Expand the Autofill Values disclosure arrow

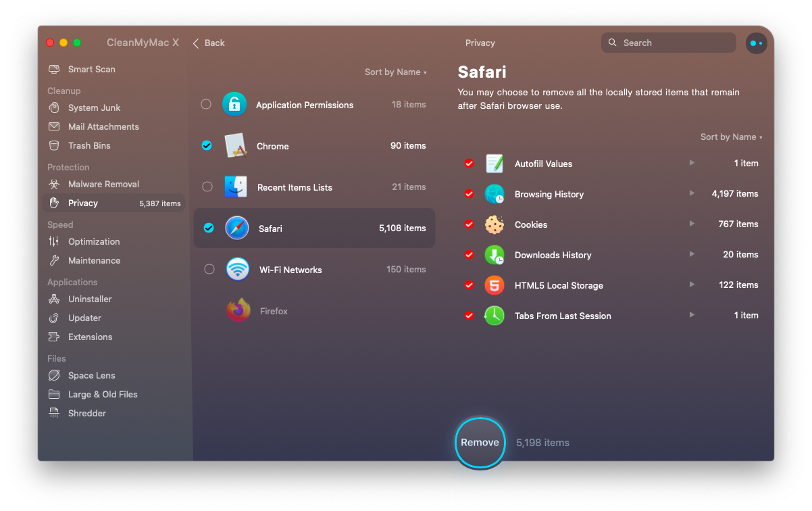pyautogui.click(x=691, y=163)
